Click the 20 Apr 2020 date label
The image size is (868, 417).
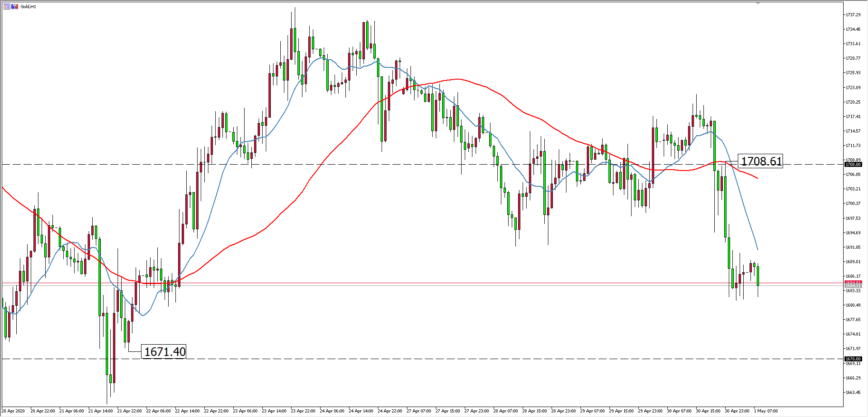[14, 411]
